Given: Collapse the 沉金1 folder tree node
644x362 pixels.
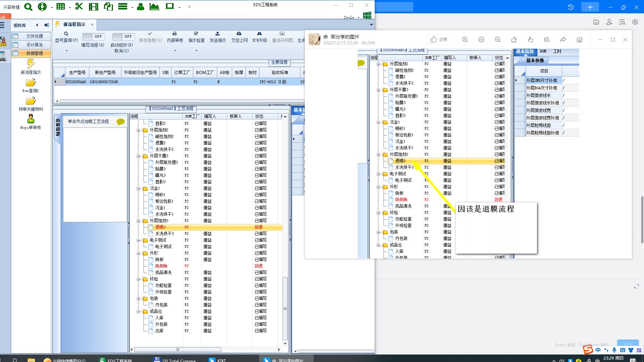Looking at the screenshot, I should 139,188.
